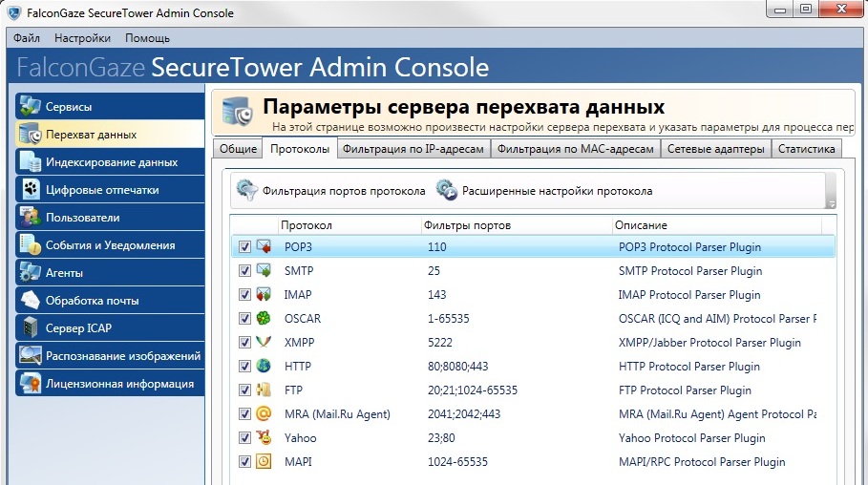Click the MAPI/RPC Protocol Parser Plugin text
This screenshot has height=485, width=868.
[x=702, y=462]
